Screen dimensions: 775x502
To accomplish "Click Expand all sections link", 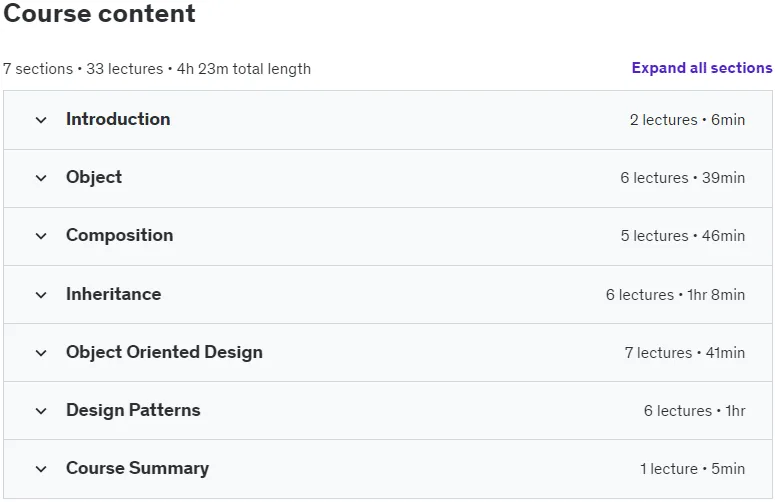I will coord(702,68).
